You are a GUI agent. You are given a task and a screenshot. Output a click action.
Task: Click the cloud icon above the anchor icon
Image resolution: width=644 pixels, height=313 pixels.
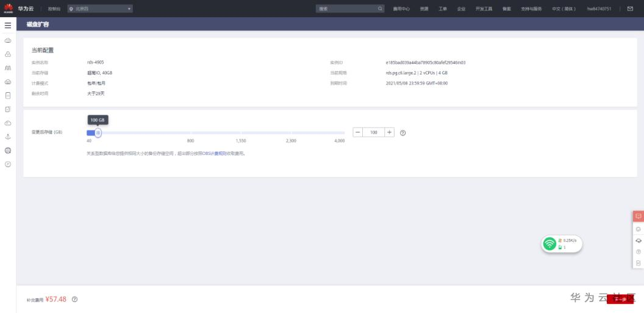[8, 123]
